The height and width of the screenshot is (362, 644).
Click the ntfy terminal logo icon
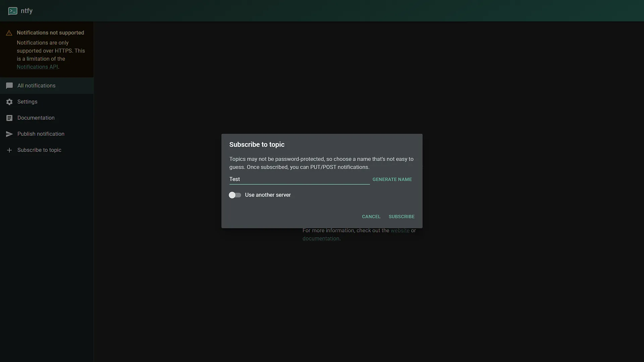pos(13,11)
